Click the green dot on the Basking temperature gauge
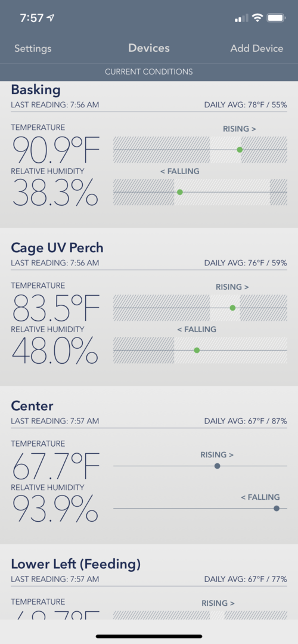This screenshot has height=644, width=298. 240,150
